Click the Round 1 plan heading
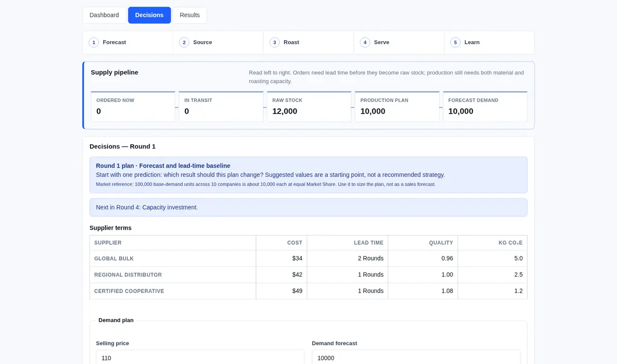 [163, 166]
